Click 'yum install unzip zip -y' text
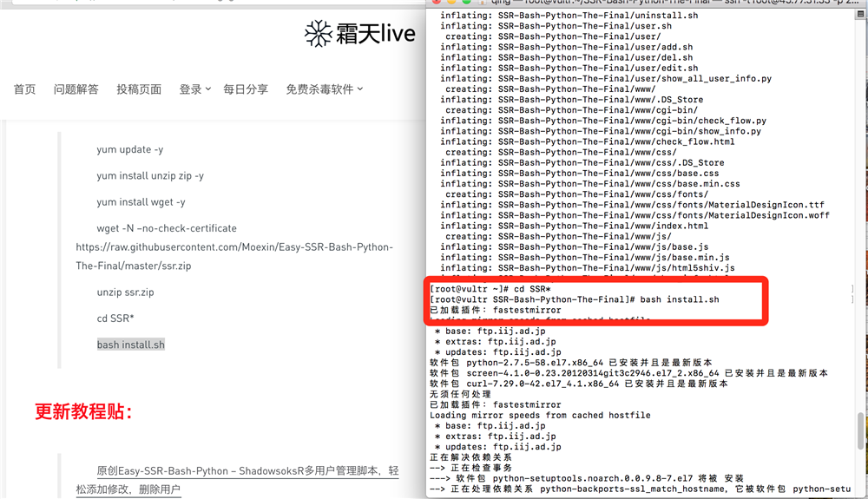Image resolution: width=868 pixels, height=499 pixels. (150, 175)
